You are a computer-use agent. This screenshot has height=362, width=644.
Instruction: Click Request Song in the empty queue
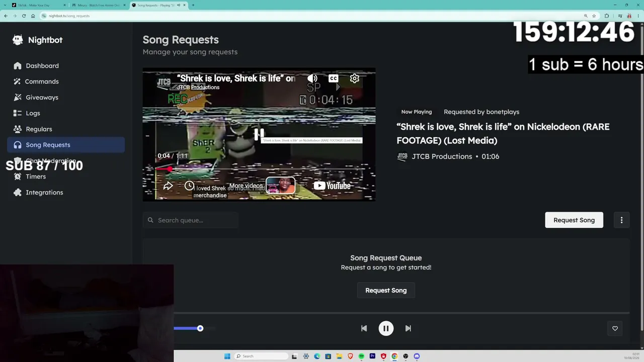386,291
